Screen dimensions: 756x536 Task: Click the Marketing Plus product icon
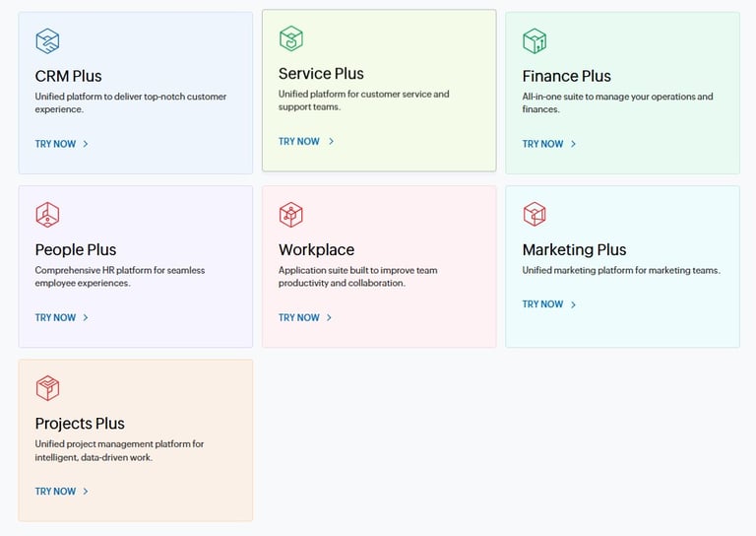(x=535, y=214)
